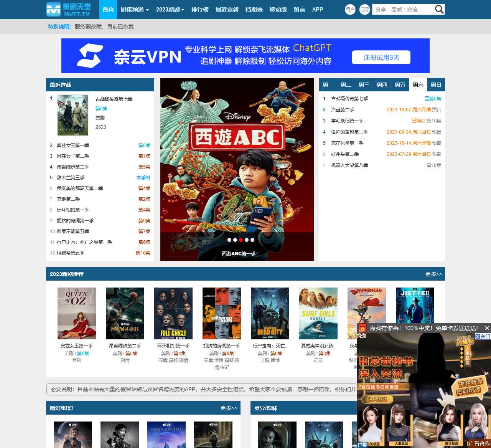The width and height of the screenshot is (491, 448).
Task: Select the 周三 schedule tab
Action: click(364, 85)
